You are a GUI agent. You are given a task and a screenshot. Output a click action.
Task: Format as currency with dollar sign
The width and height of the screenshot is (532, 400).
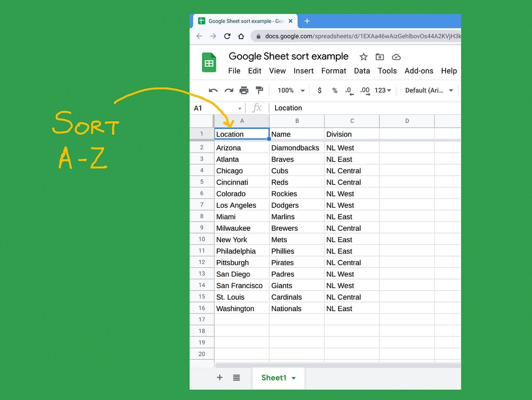[319, 91]
